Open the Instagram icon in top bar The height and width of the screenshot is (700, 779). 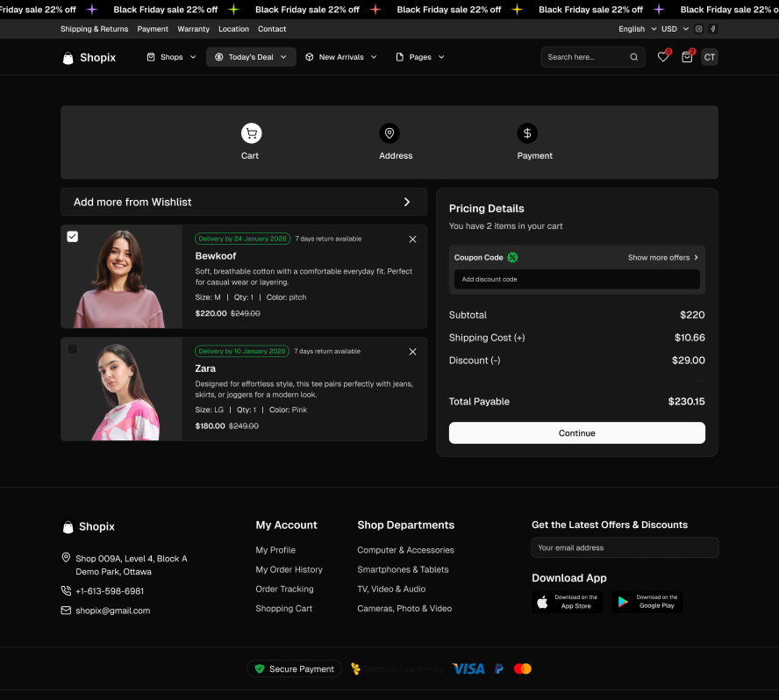pyautogui.click(x=699, y=29)
